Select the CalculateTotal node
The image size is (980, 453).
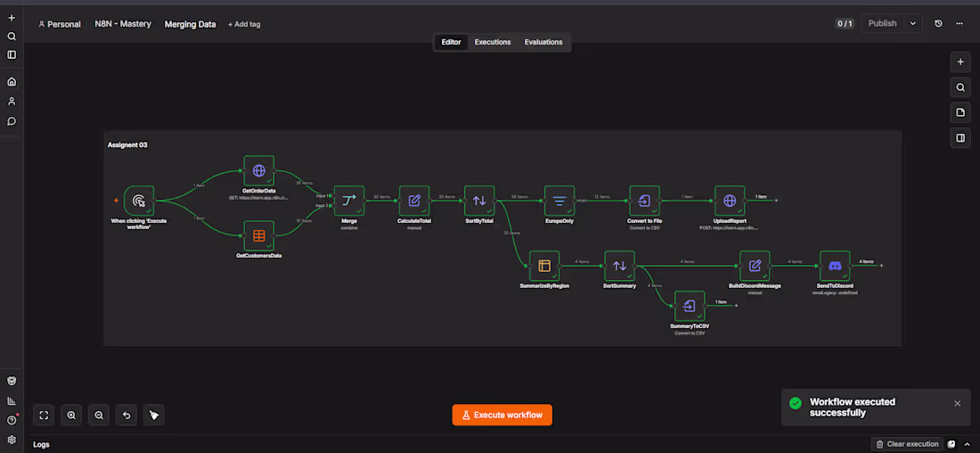414,201
